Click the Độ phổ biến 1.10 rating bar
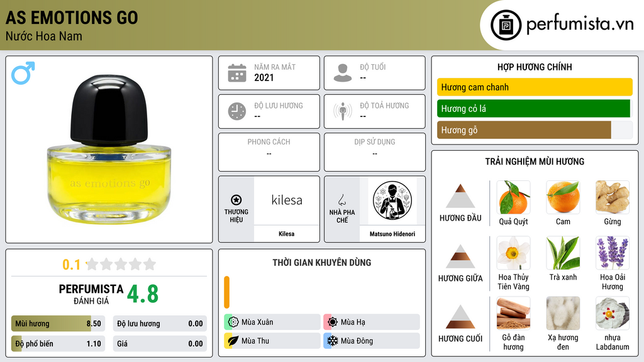Screen dimensions: 644x362 pyautogui.click(x=58, y=344)
